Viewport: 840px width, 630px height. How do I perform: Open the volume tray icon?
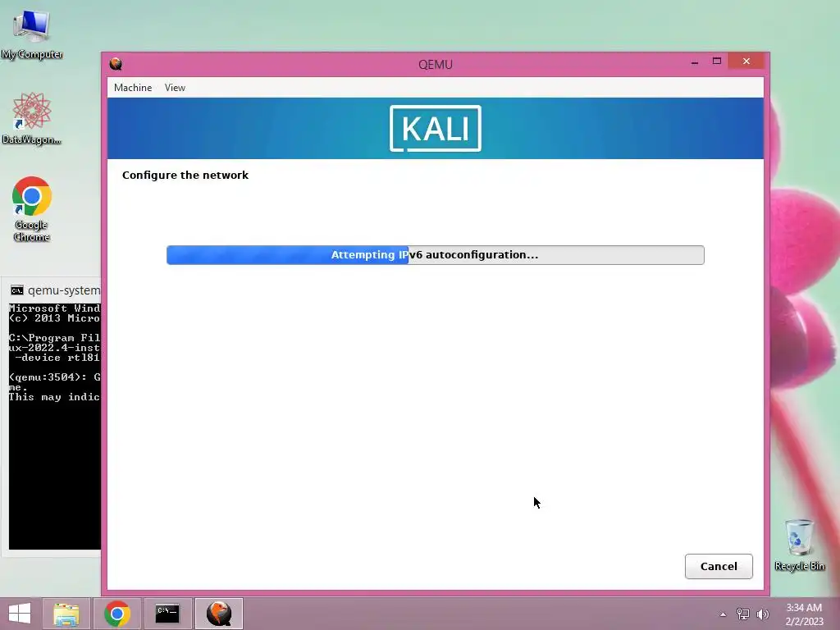point(762,614)
